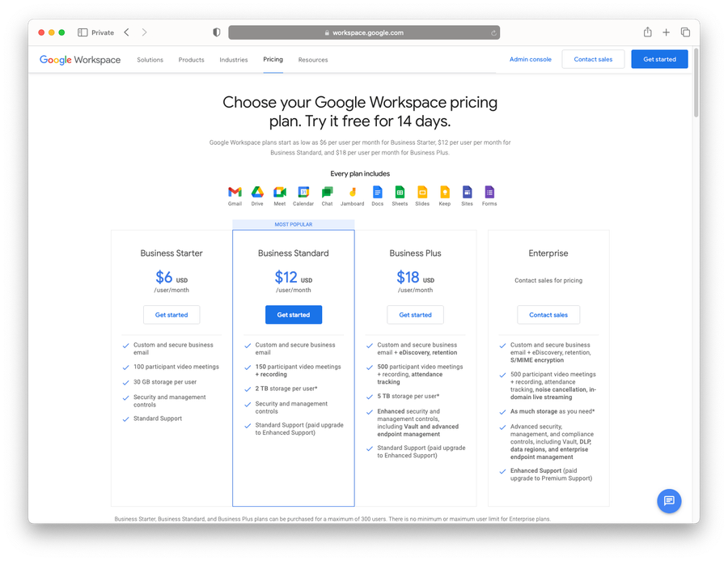Expand the Products navigation menu
The width and height of the screenshot is (728, 561).
pos(191,60)
